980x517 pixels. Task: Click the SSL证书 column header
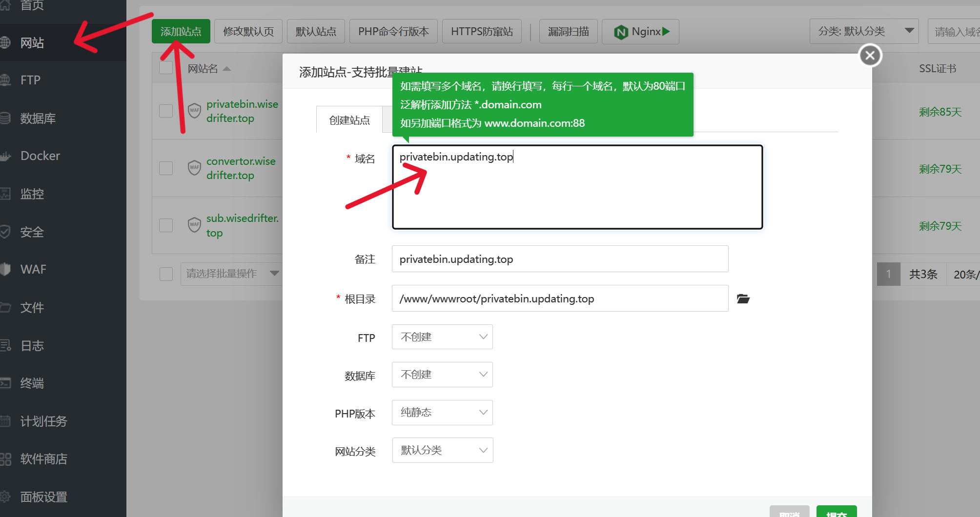click(x=938, y=69)
